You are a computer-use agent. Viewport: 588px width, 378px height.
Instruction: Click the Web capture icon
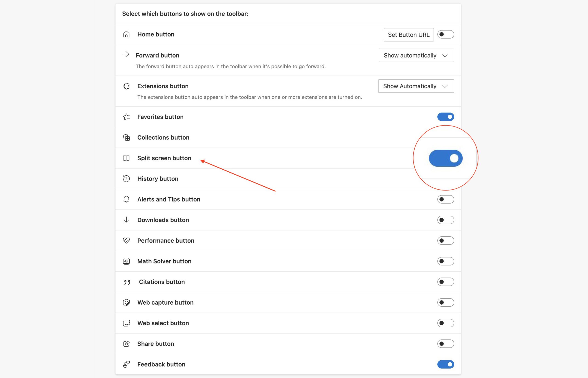(x=126, y=302)
